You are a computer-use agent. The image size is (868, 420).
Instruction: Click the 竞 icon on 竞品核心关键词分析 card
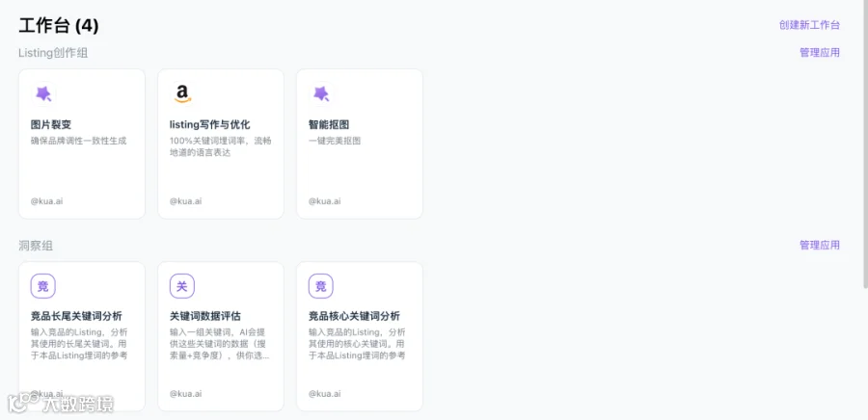321,286
